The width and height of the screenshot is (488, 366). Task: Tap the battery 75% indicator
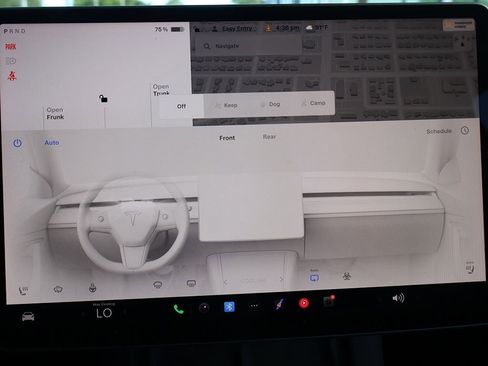(169, 29)
